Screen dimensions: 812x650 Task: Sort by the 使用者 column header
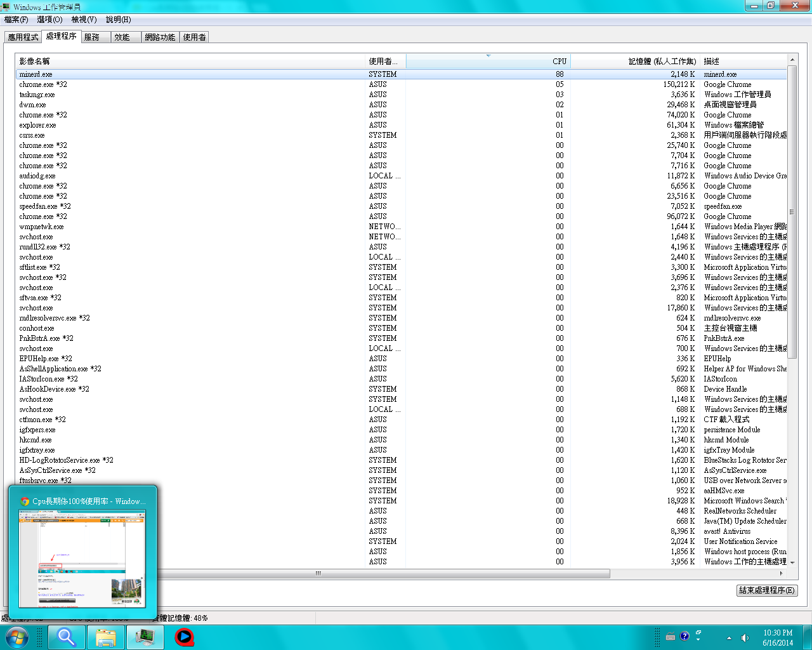(x=386, y=62)
